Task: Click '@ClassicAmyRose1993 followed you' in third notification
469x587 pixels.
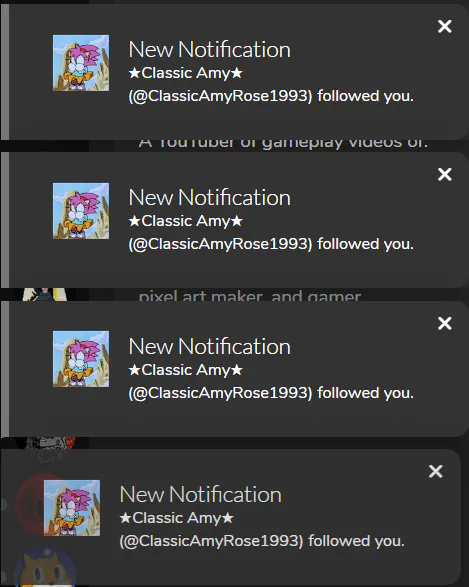Action: pos(271,393)
